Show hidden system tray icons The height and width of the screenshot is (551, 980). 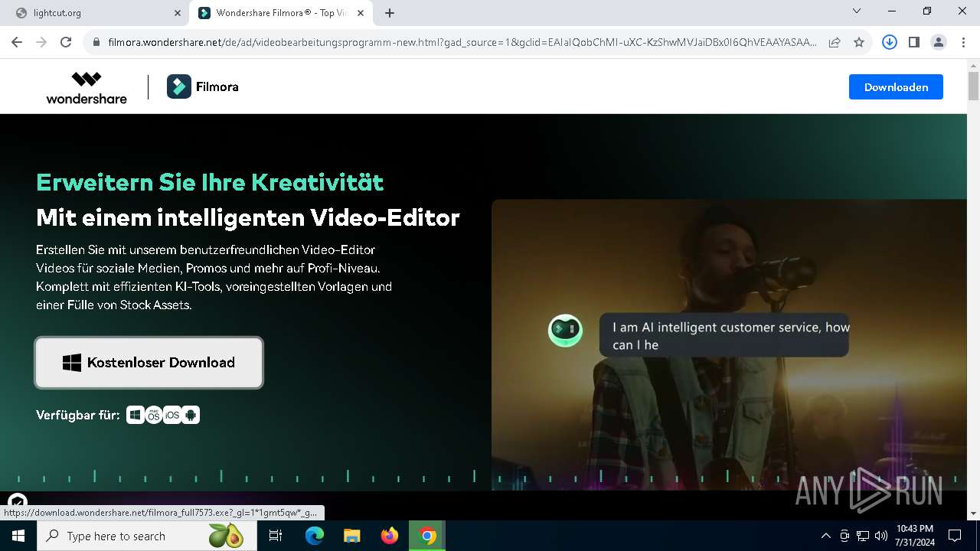[825, 536]
